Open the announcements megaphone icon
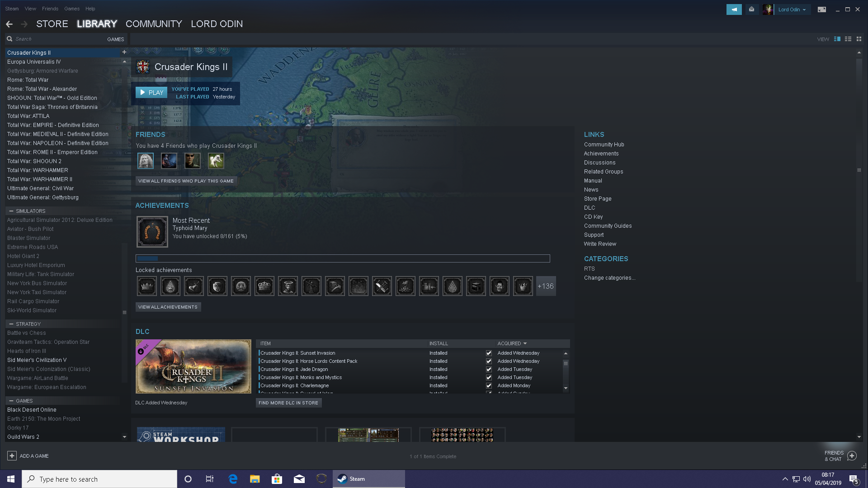Viewport: 868px width, 488px height. pos(734,9)
